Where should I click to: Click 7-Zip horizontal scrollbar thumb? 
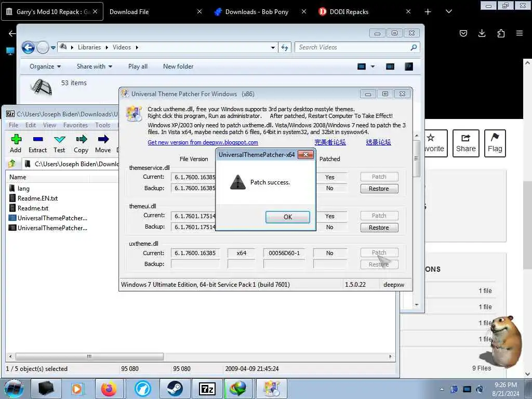[x=89, y=356]
